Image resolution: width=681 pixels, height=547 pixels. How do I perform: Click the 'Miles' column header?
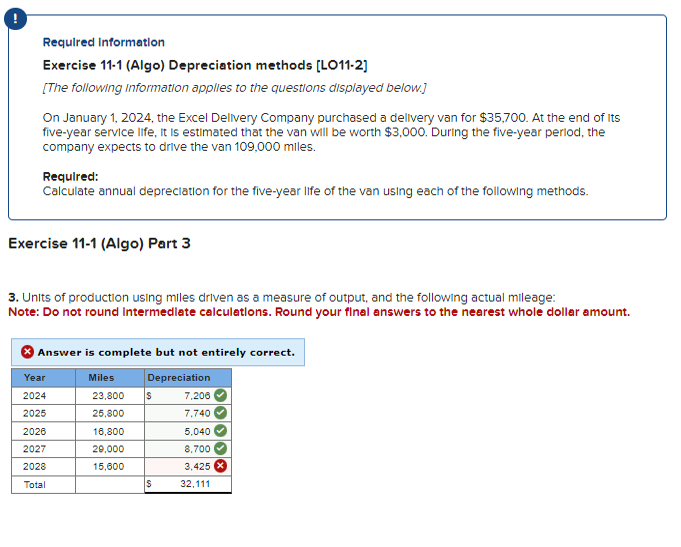pyautogui.click(x=110, y=378)
